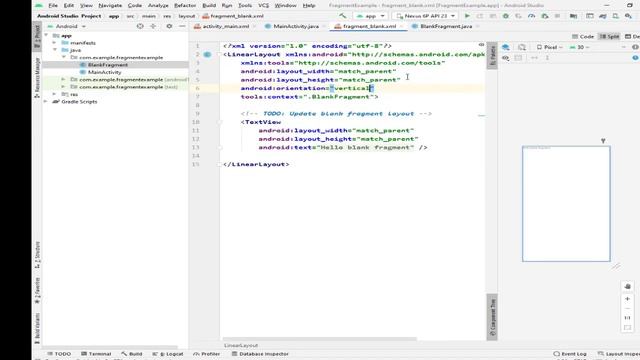The height and width of the screenshot is (360, 640).
Task: Open the Event Log
Action: tap(570, 354)
